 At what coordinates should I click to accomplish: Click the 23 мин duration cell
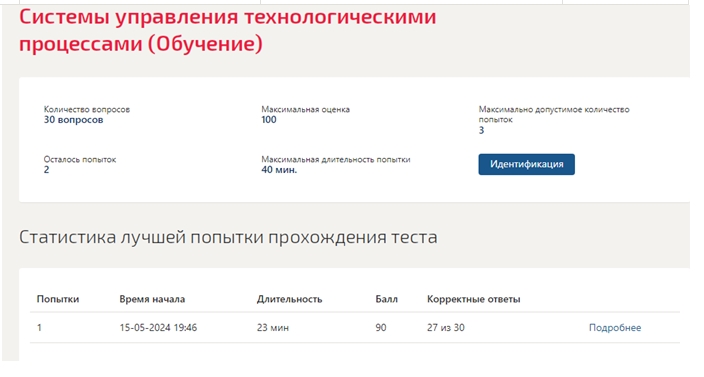[x=273, y=328]
